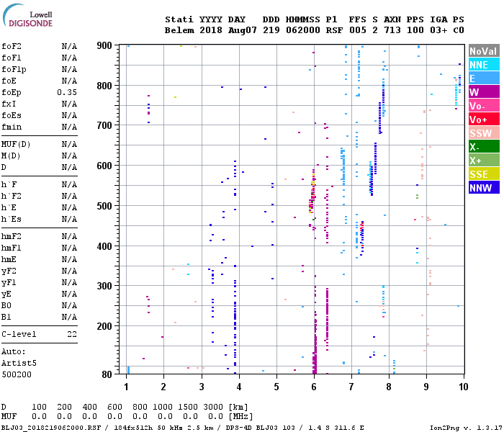The height and width of the screenshot is (432, 504).
Task: Click the 10 MHz frequency axis label
Action: coord(463,387)
